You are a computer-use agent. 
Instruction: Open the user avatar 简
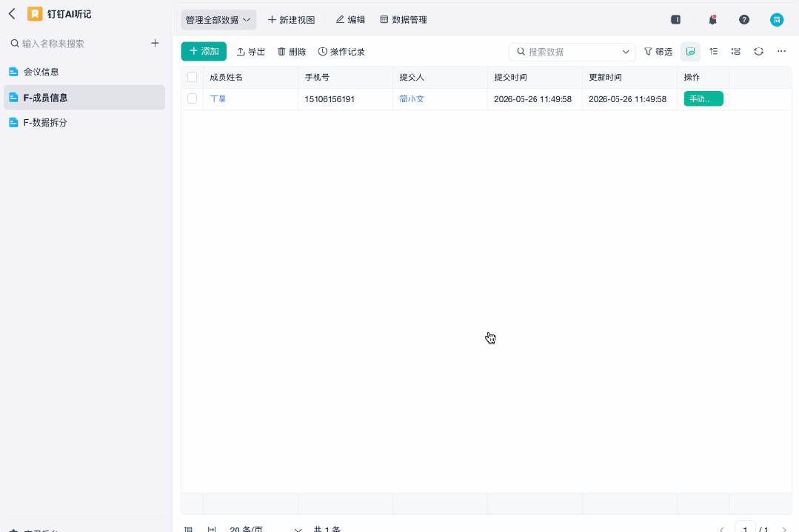777,19
